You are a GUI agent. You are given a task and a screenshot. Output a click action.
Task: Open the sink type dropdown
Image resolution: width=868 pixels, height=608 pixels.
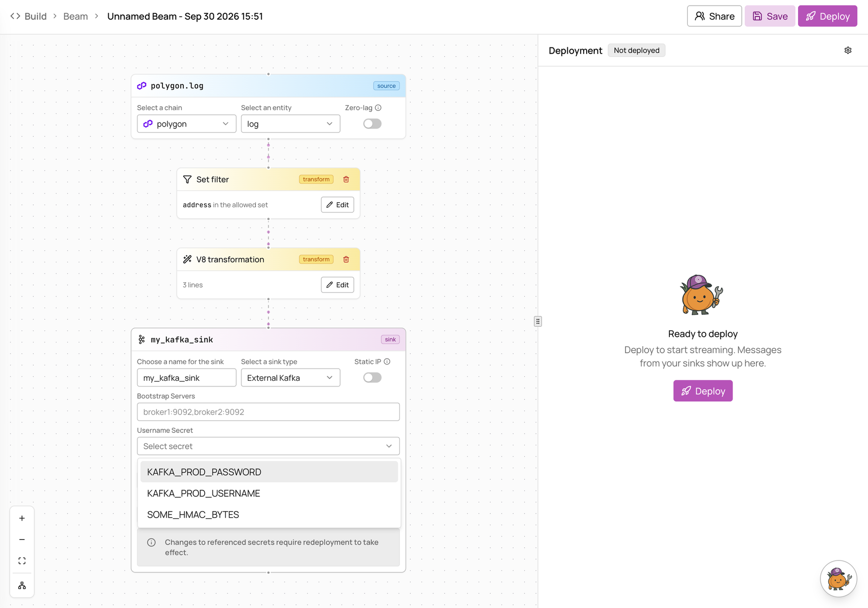point(291,378)
